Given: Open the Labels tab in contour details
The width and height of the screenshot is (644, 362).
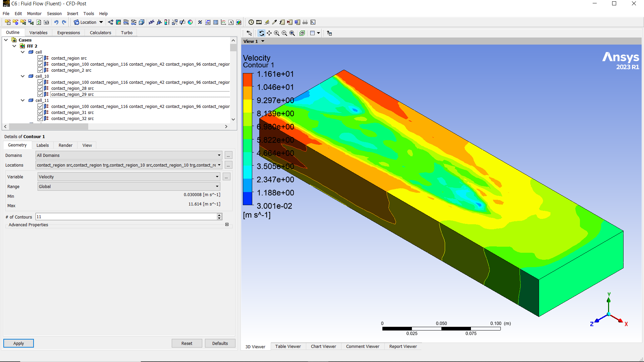Looking at the screenshot, I should point(43,145).
